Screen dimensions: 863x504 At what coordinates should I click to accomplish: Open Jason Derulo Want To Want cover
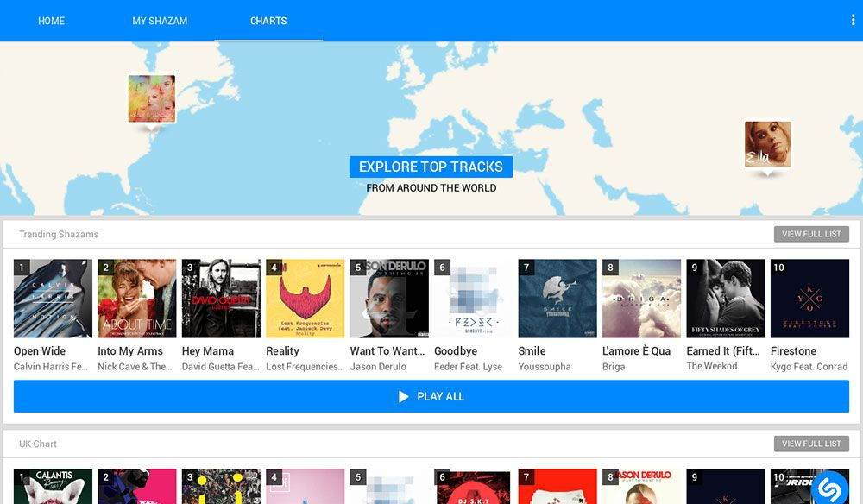click(x=390, y=299)
